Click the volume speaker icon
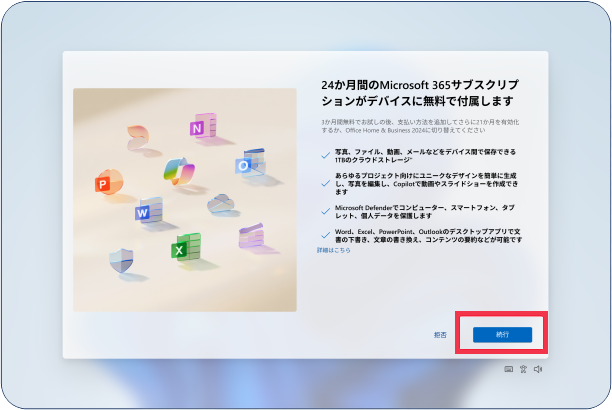Image resolution: width=612 pixels, height=410 pixels. coord(538,369)
